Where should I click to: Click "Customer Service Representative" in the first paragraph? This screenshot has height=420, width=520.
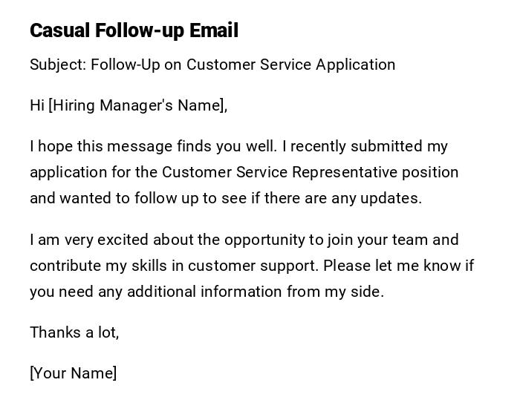pos(280,172)
